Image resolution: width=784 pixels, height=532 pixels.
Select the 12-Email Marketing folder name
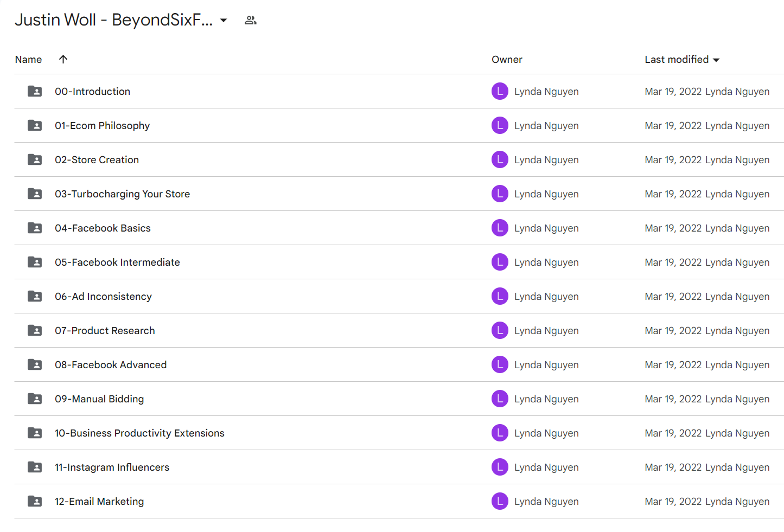click(x=99, y=502)
